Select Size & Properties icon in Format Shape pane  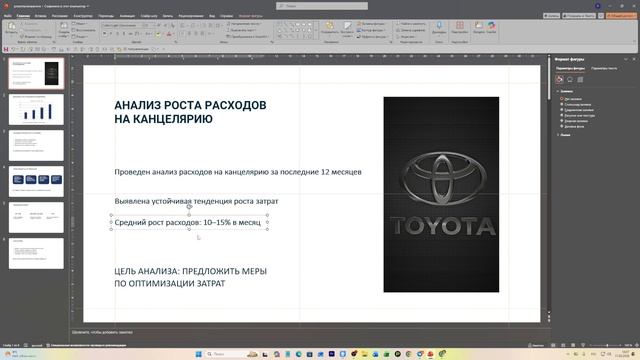[580, 79]
